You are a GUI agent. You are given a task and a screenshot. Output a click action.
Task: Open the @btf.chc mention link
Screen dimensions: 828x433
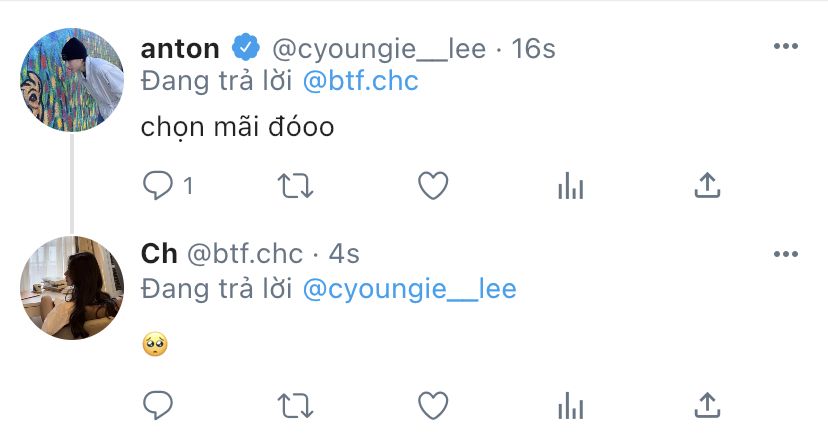tap(361, 81)
